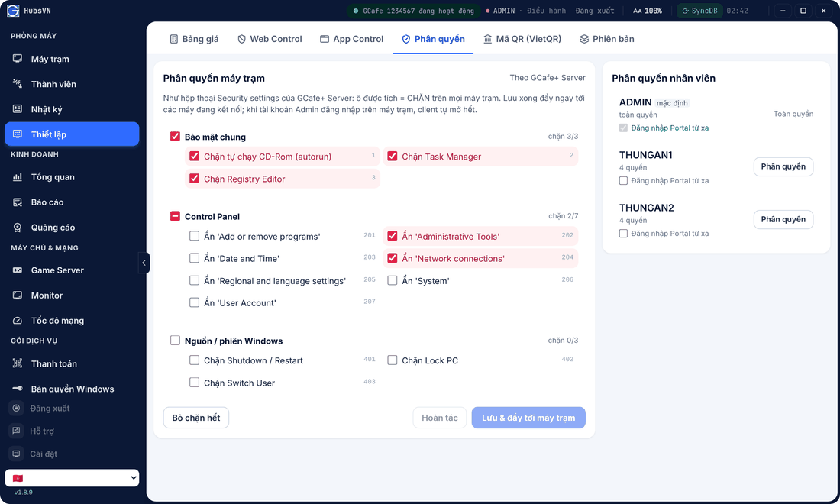Click the Tổng quan chart icon

18,176
